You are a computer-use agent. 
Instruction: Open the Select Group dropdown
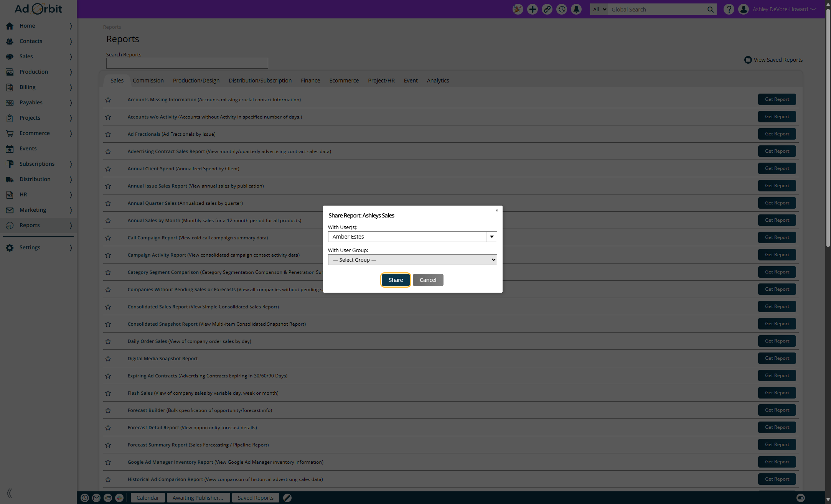point(412,260)
